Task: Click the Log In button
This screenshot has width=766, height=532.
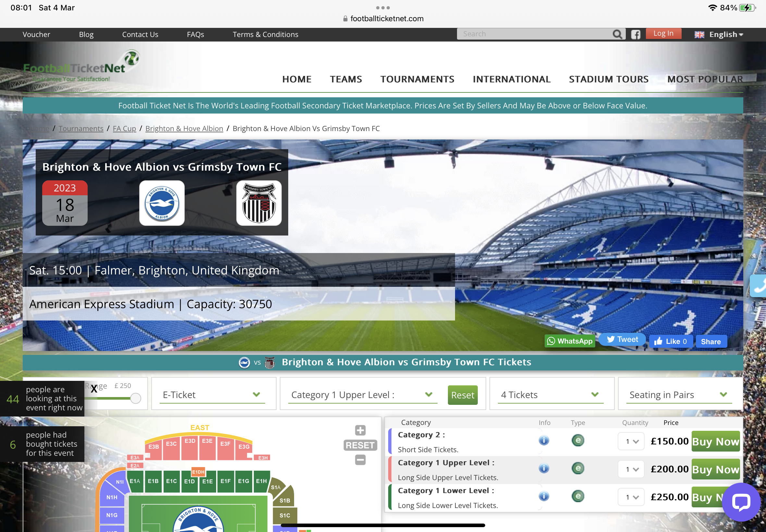Action: (663, 33)
